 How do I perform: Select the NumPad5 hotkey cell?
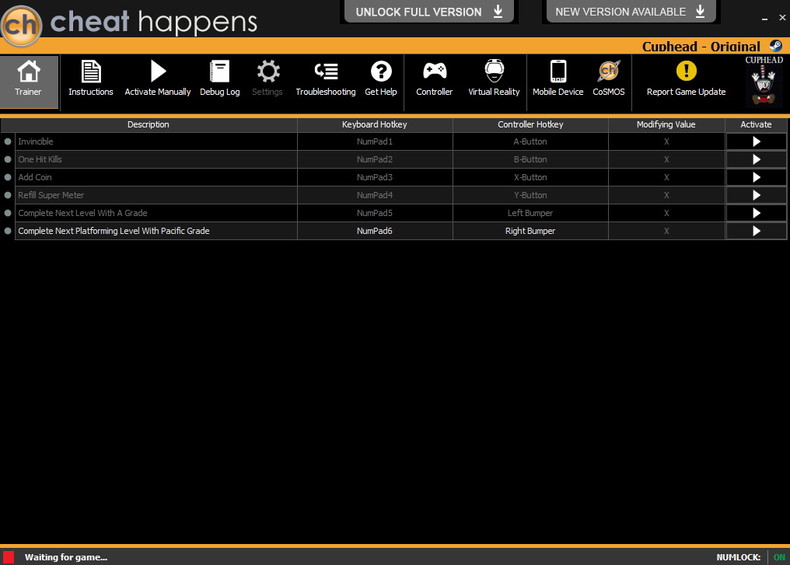(374, 213)
